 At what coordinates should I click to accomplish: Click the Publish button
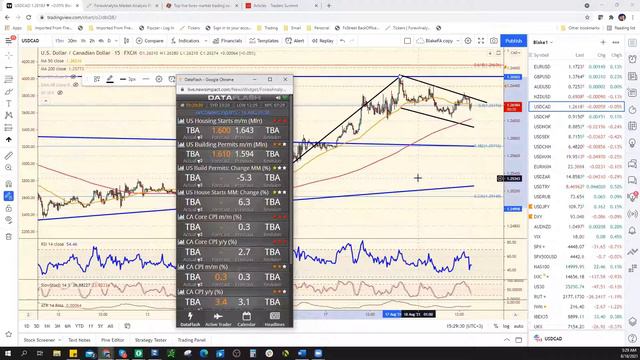(x=513, y=41)
